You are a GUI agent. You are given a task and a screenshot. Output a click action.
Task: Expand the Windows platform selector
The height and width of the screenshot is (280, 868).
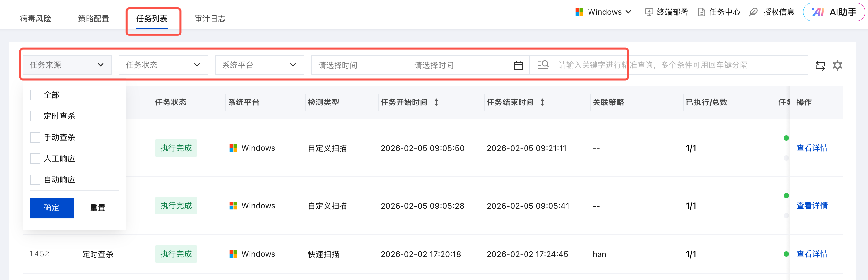(603, 12)
